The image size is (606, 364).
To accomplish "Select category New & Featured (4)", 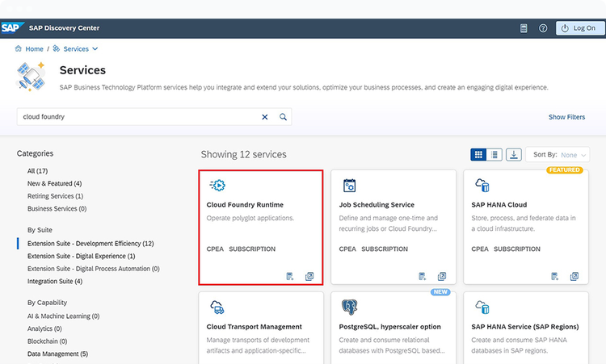I will 54,183.
